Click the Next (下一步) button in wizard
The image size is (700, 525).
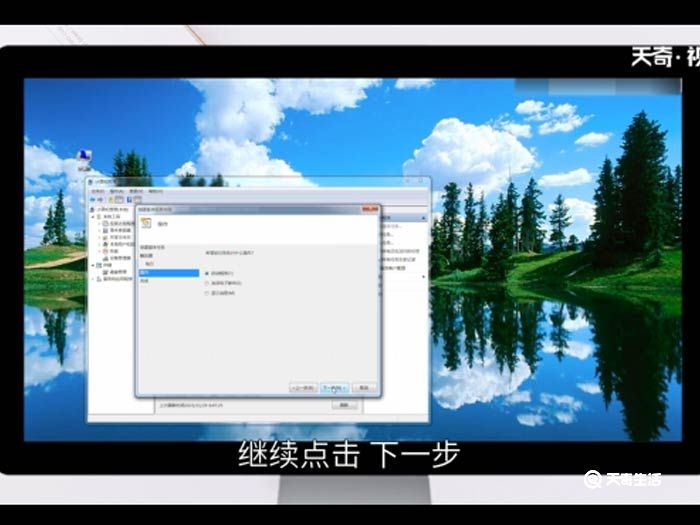[x=334, y=388]
